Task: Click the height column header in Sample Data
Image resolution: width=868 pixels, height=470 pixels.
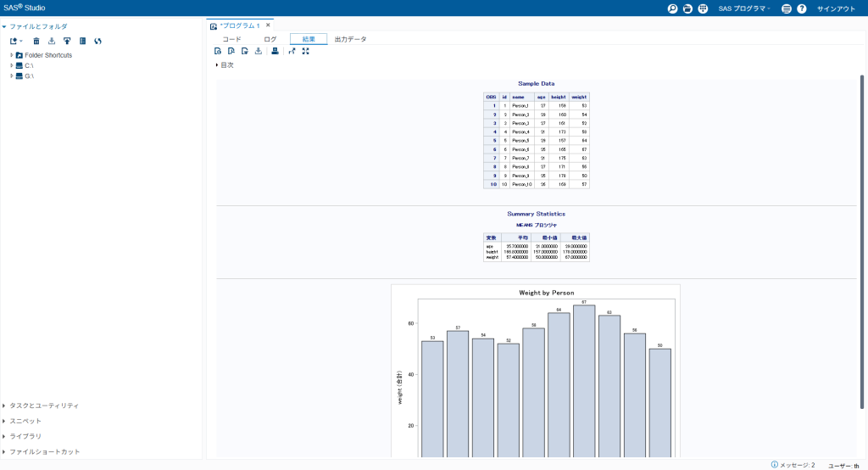Action: pyautogui.click(x=559, y=97)
